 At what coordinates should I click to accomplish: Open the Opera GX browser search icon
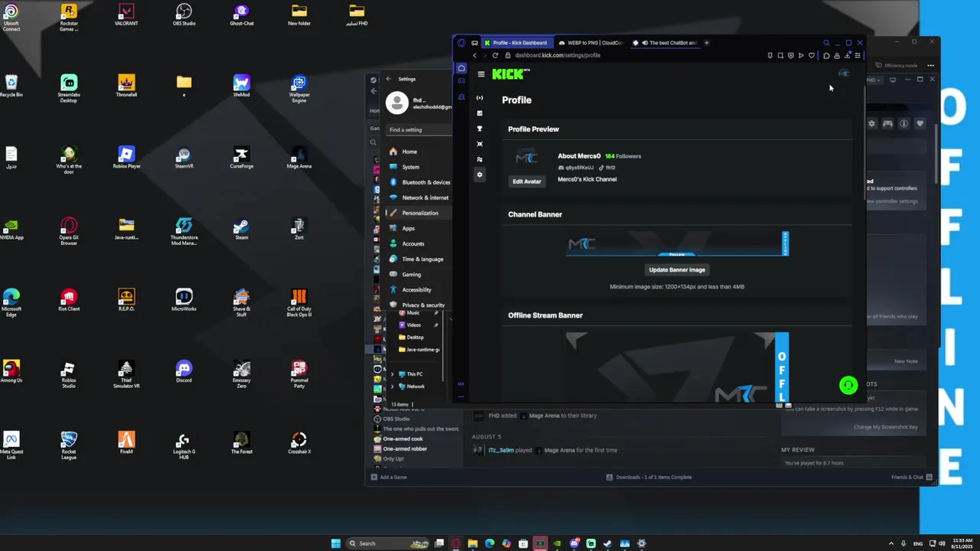[x=826, y=43]
